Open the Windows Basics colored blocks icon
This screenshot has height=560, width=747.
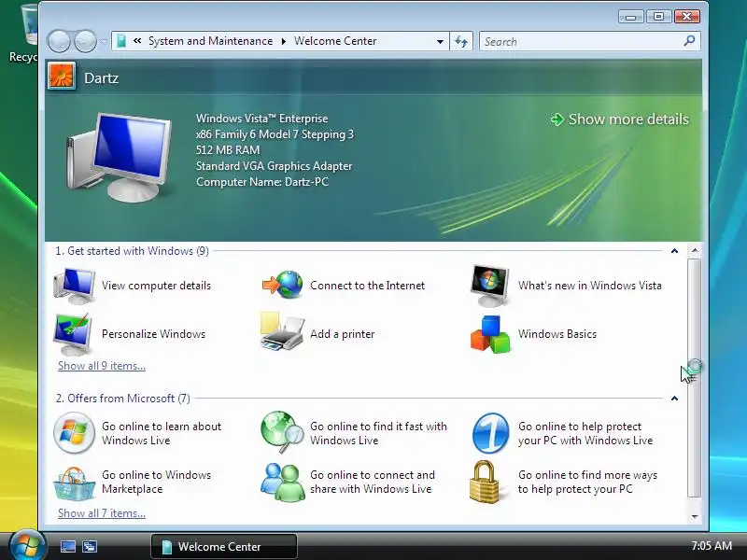pyautogui.click(x=490, y=334)
